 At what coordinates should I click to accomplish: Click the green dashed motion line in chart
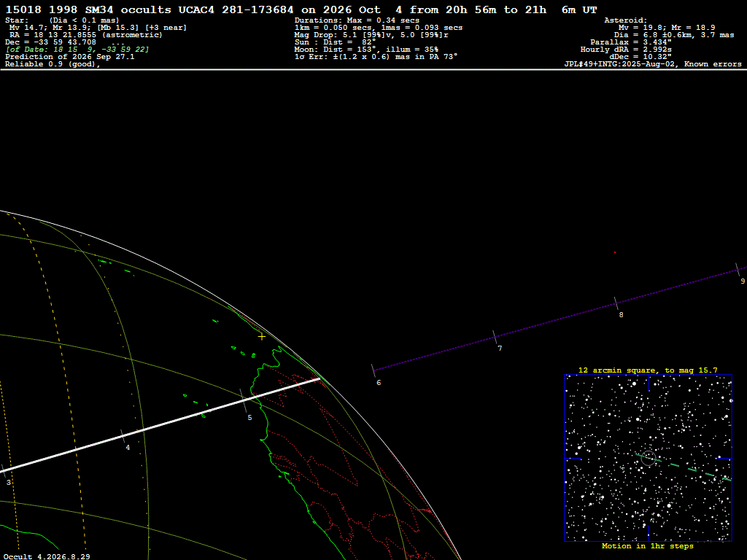(684, 467)
